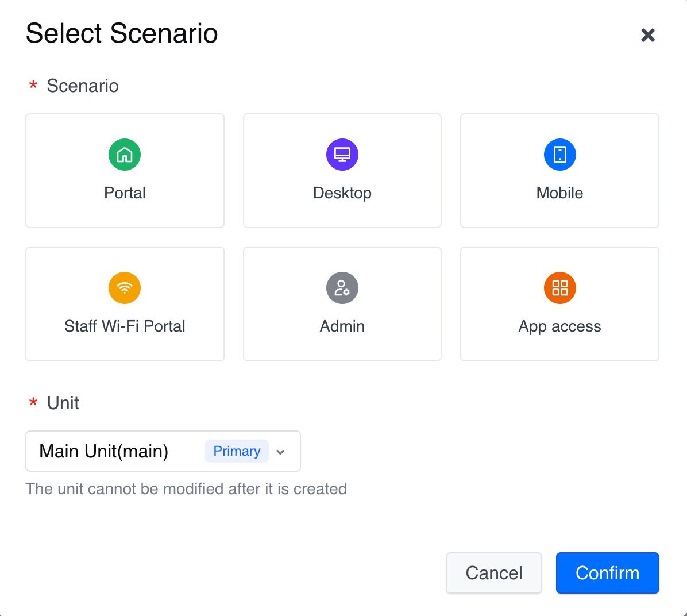Expand the Unit dropdown chevron
Viewport: 687px width, 616px height.
click(280, 452)
